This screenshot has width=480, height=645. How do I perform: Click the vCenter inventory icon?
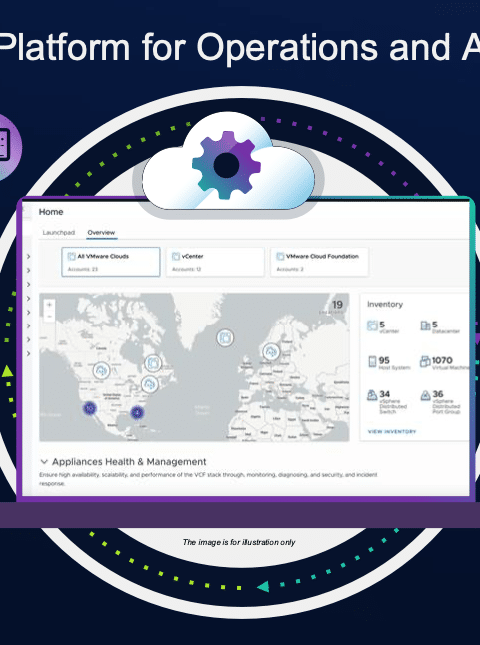[x=372, y=326]
